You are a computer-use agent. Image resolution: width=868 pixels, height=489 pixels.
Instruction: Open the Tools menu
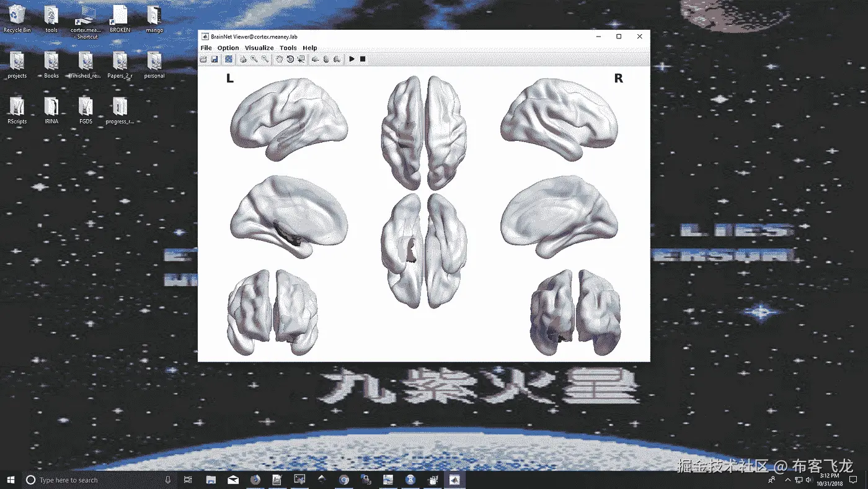coord(288,48)
